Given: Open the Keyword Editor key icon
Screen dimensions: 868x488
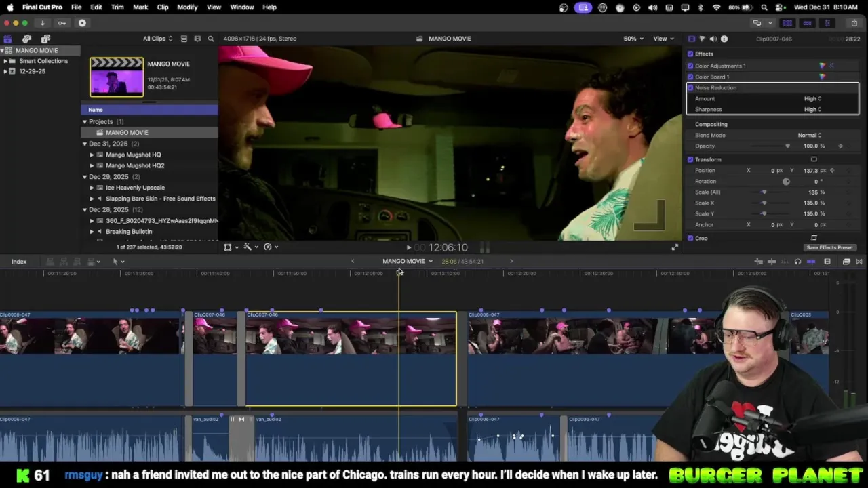Looking at the screenshot, I should 62,23.
